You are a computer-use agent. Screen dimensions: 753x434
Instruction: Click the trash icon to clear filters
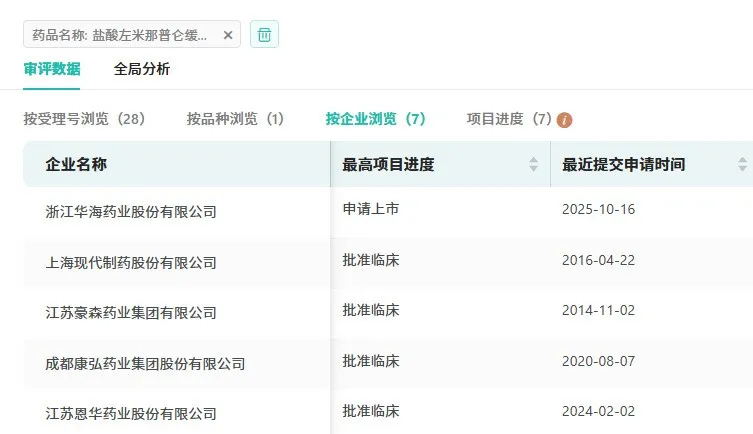264,34
